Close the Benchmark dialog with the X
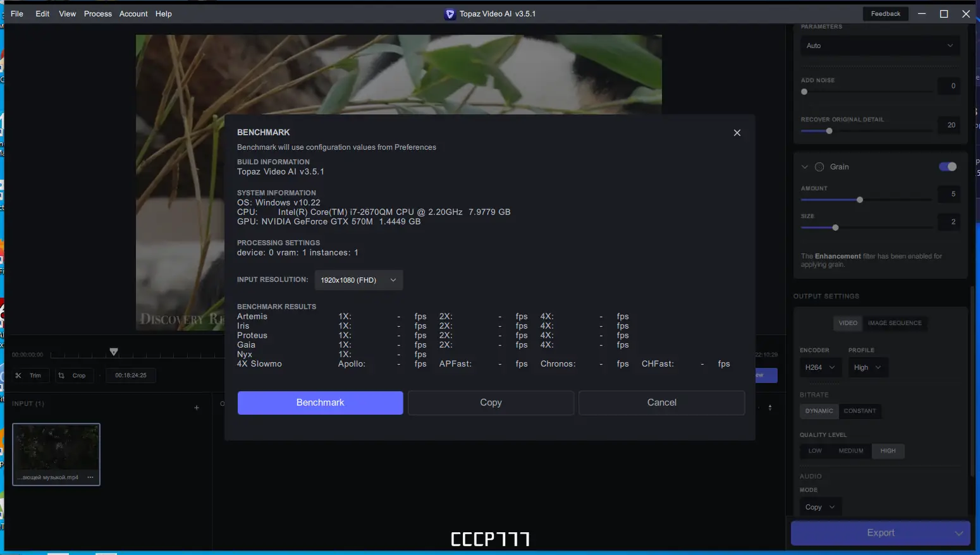This screenshot has width=980, height=555. 737,133
